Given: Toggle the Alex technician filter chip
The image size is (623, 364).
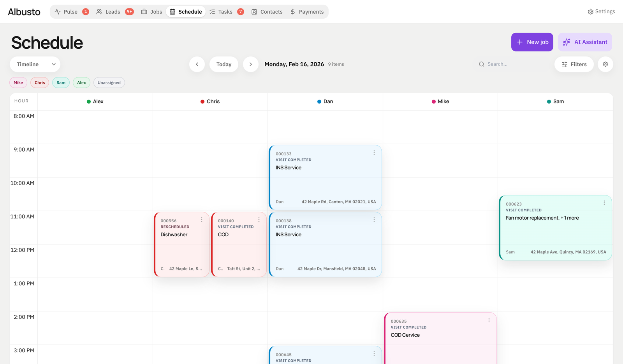Looking at the screenshot, I should pos(81,83).
